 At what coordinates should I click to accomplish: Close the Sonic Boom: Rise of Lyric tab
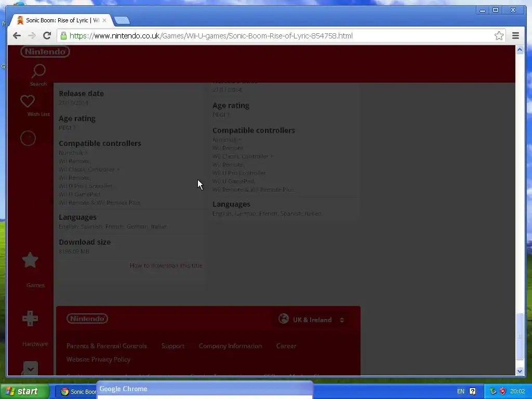point(104,20)
